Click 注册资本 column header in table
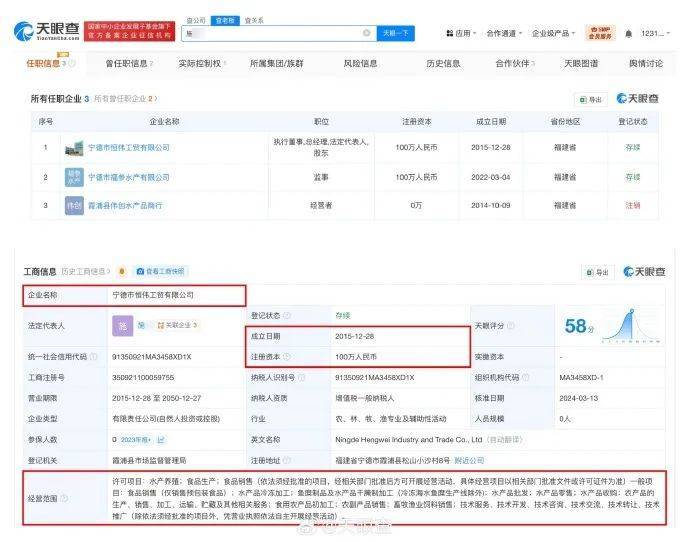The width and height of the screenshot is (690, 542). click(416, 121)
